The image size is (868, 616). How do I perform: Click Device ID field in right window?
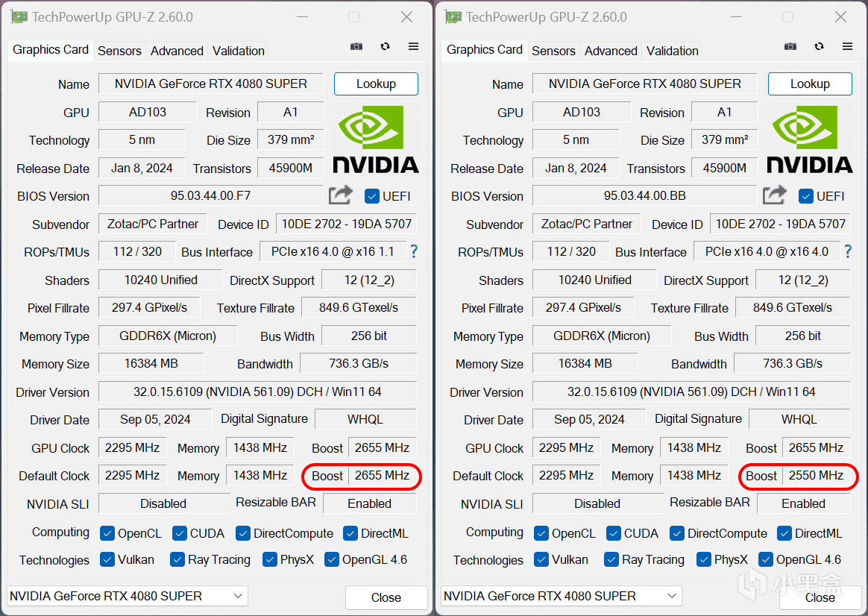(x=781, y=224)
